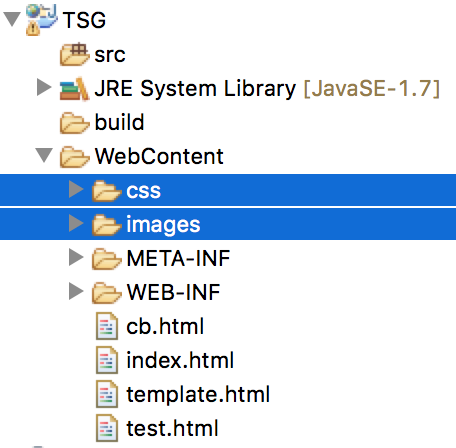Collapse the TSG project tree

pos(12,19)
